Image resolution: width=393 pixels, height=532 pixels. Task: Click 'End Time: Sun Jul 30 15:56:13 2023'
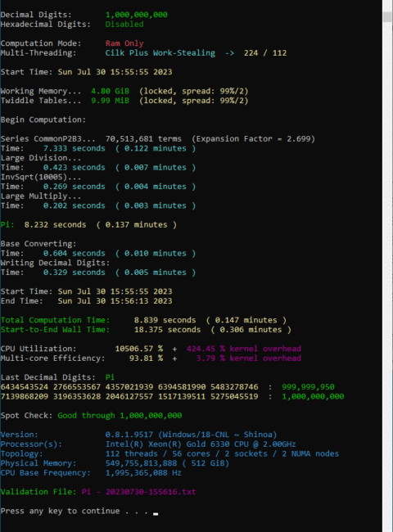86,301
